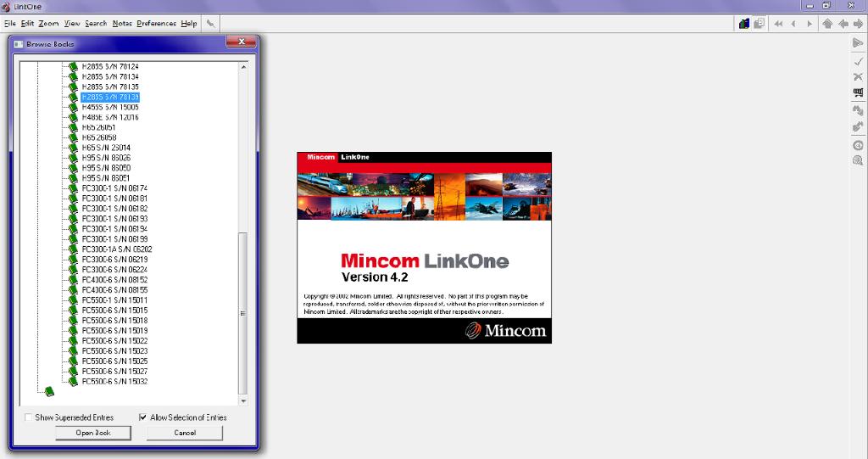The image size is (868, 459).
Task: Click the grey blocks icon below cart
Action: click(x=858, y=110)
